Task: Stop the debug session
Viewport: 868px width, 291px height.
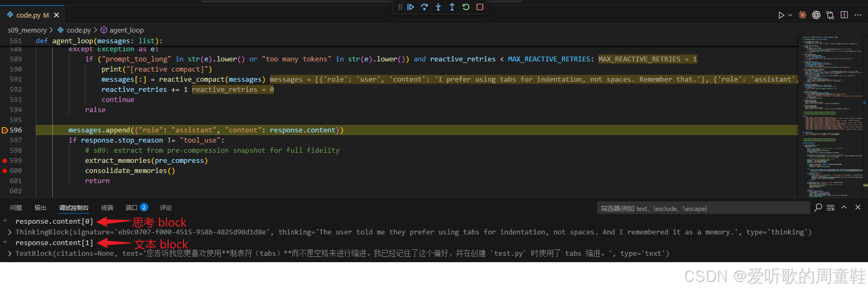Action: coord(480,7)
